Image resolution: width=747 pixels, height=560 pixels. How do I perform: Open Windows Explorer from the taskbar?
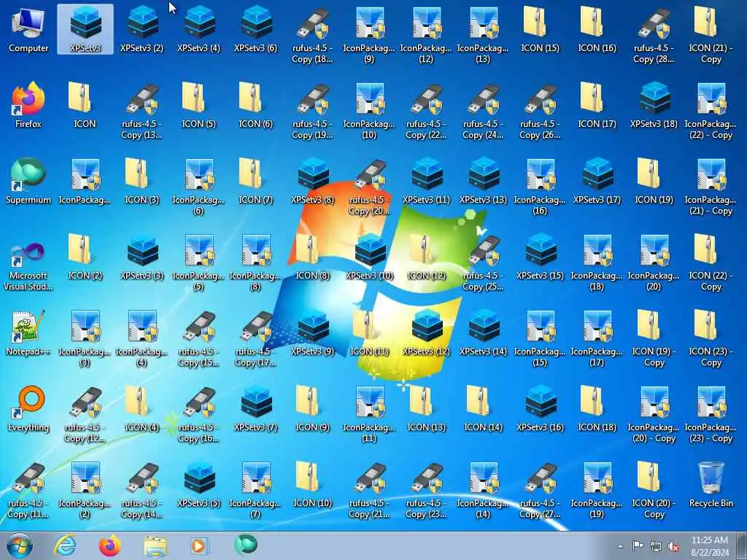[155, 546]
